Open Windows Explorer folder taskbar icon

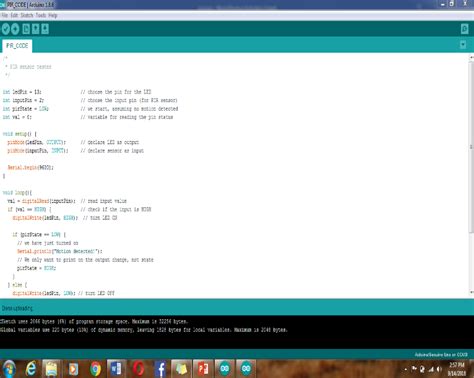click(x=52, y=369)
